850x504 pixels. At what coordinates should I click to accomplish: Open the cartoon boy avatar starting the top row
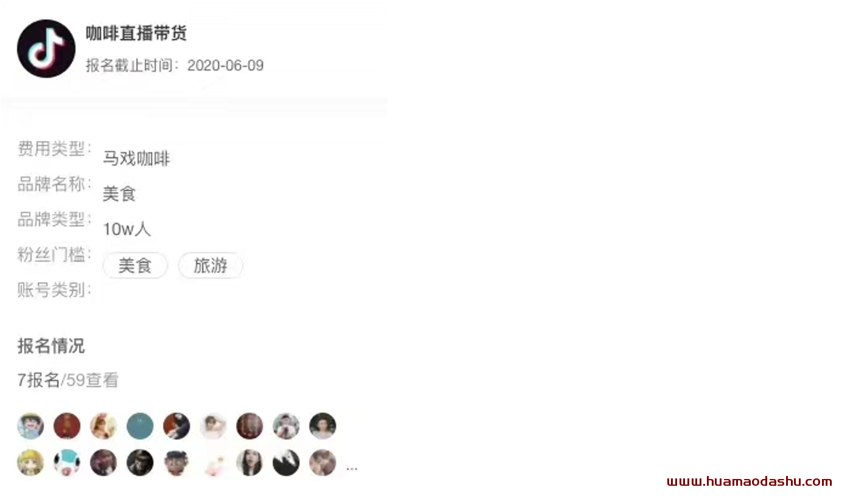tap(30, 426)
